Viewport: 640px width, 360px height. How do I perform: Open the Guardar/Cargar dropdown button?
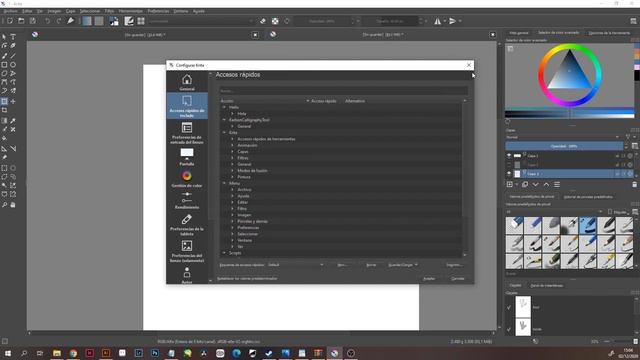click(403, 265)
